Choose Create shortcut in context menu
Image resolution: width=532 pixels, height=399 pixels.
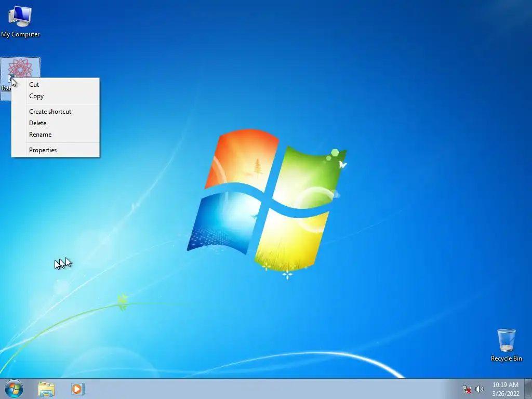pyautogui.click(x=56, y=112)
